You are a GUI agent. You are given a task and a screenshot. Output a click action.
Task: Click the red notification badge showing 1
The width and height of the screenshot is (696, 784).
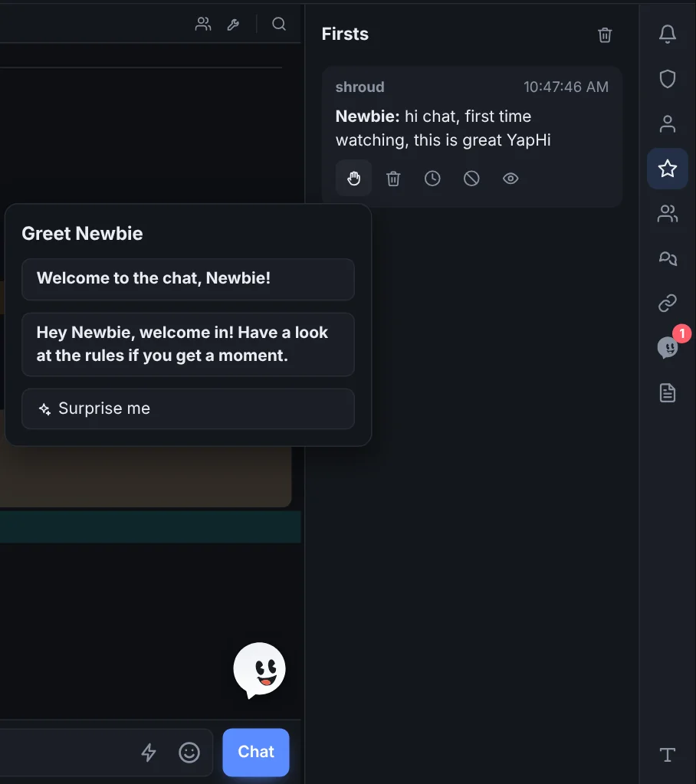click(x=682, y=333)
